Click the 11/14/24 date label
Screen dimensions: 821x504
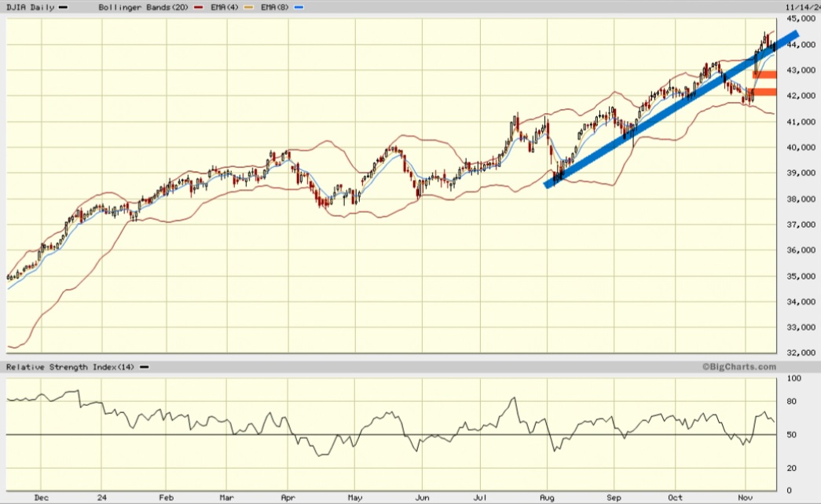tap(803, 6)
